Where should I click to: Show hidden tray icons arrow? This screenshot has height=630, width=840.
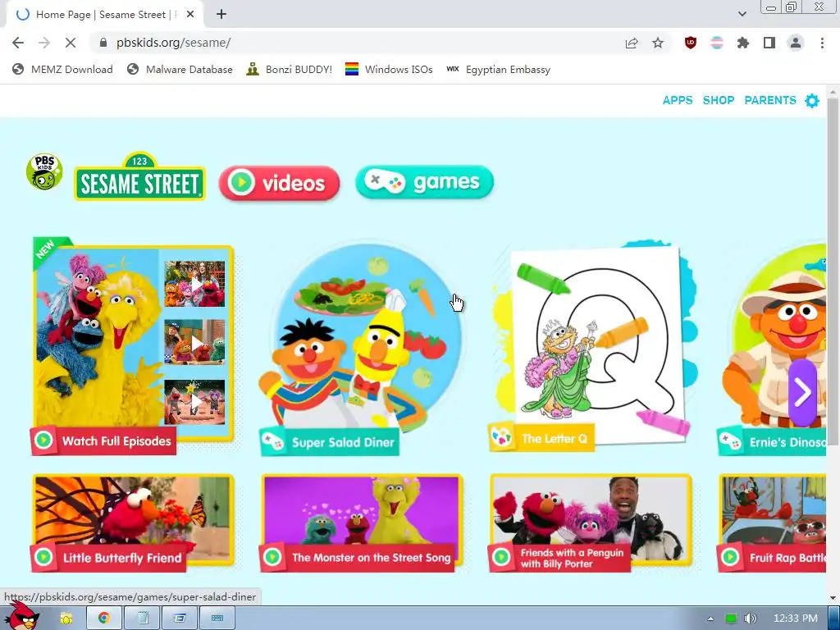[x=710, y=619]
